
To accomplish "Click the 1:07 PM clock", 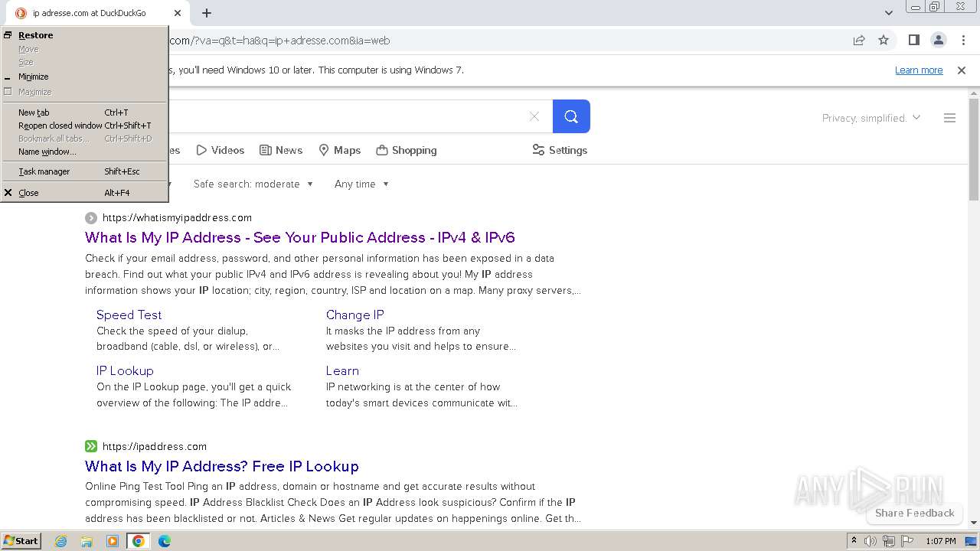I will (x=941, y=541).
